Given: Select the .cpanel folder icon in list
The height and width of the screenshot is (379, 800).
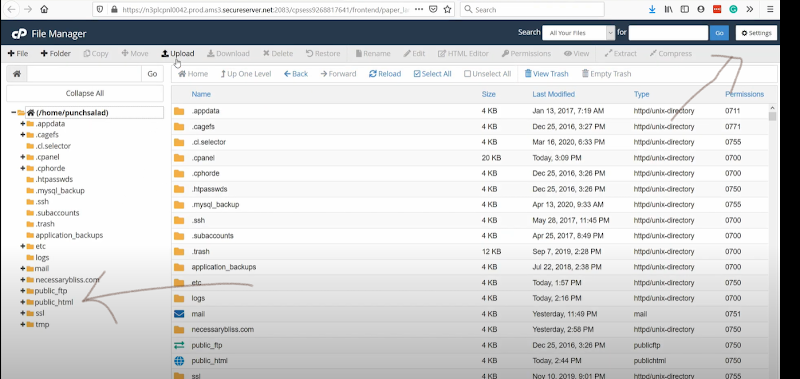Looking at the screenshot, I should tap(179, 158).
